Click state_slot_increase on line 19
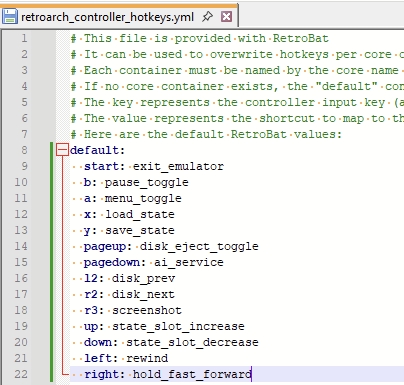This screenshot has height=385, width=404. (178, 326)
